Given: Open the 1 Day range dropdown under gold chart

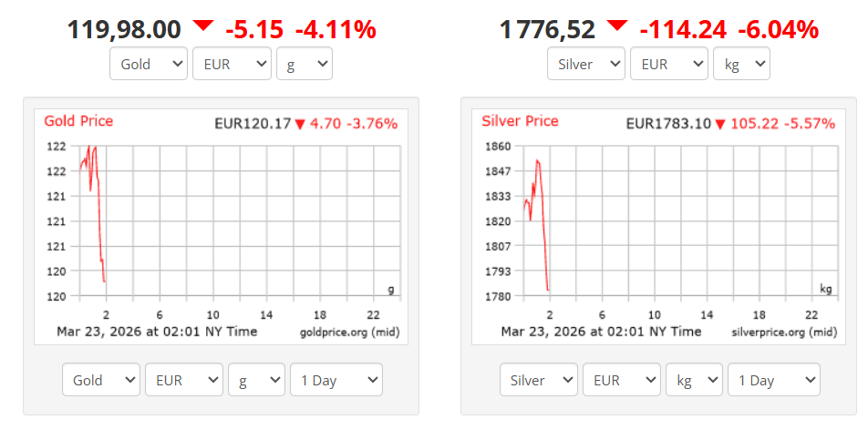Looking at the screenshot, I should (336, 380).
